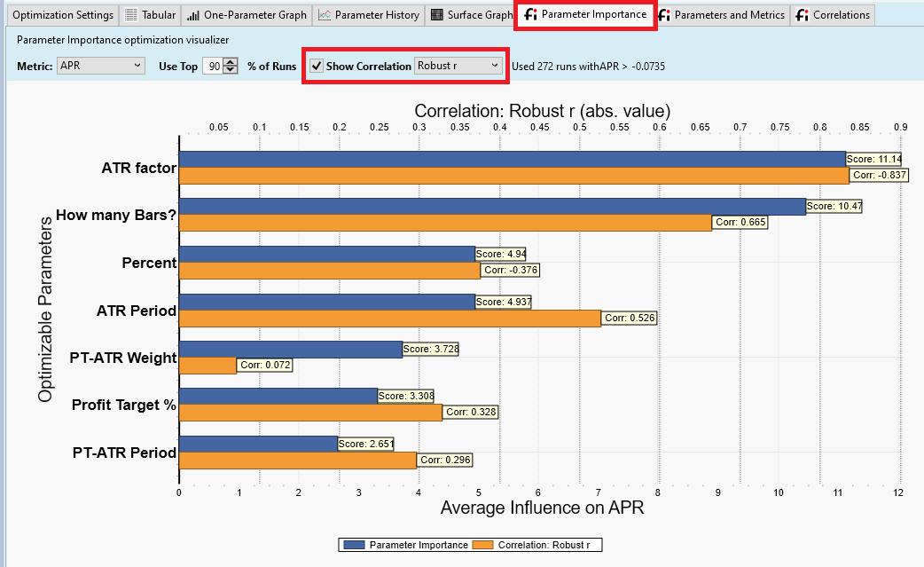
Task: Uncheck the Show Correlation checkbox
Action: click(317, 66)
